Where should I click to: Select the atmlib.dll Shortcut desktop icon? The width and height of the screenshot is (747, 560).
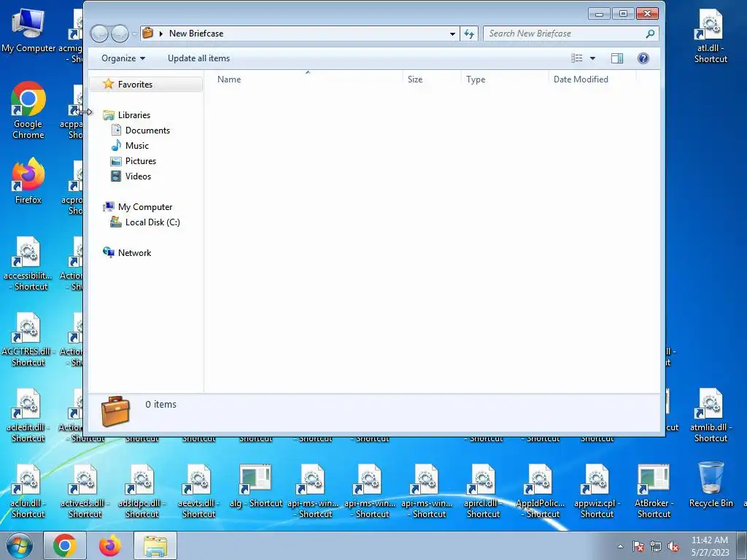[711, 415]
